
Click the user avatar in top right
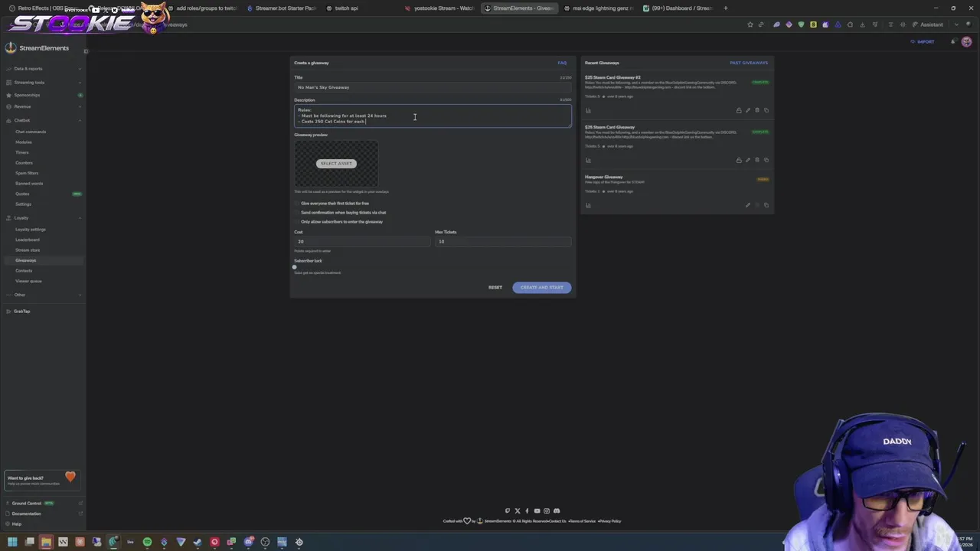966,41
